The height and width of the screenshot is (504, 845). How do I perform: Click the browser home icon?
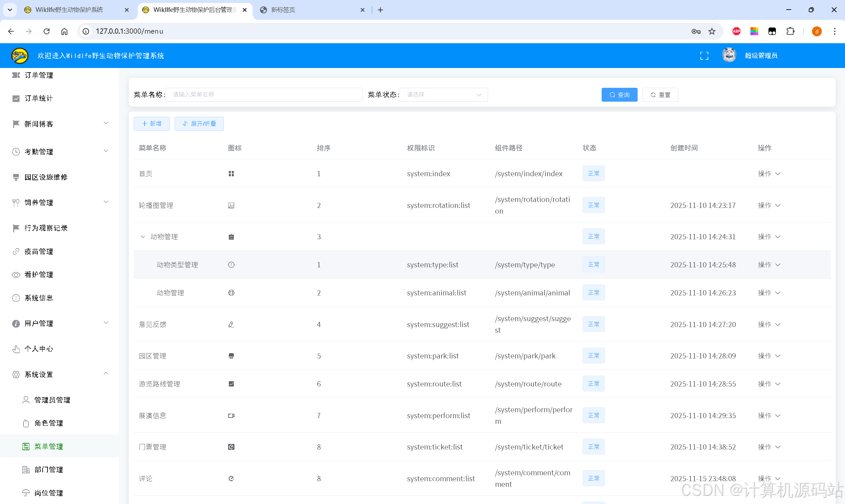[64, 31]
